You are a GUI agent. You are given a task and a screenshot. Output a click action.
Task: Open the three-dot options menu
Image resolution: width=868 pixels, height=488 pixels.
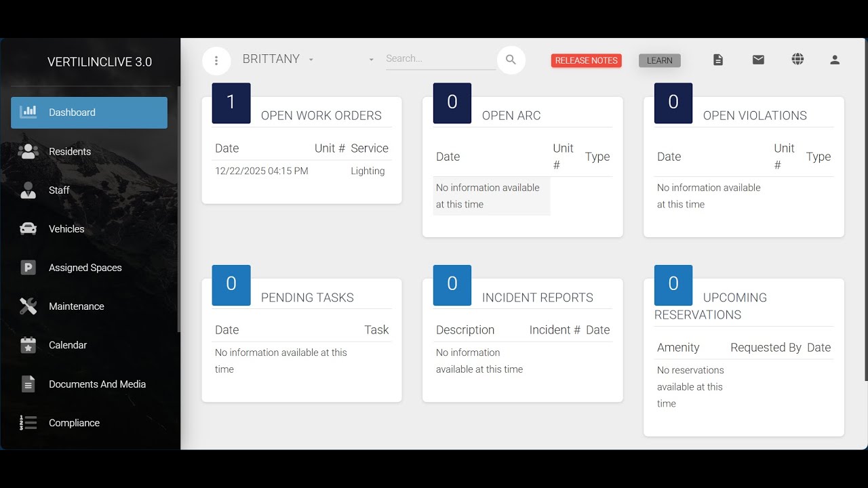coord(216,60)
